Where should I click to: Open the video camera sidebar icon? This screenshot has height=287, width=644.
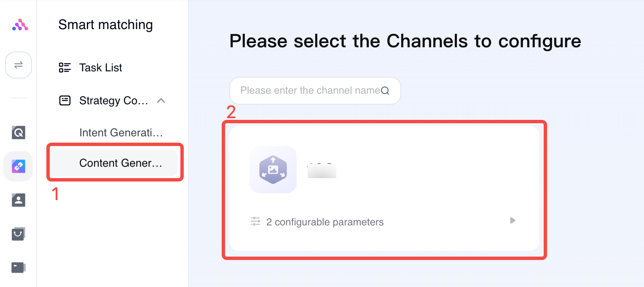[x=18, y=267]
